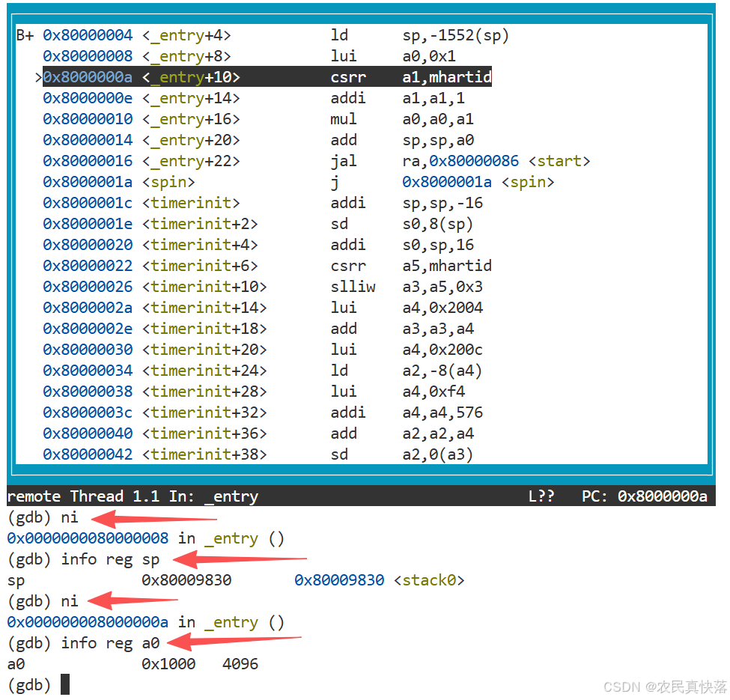Click the slliw mnemonic at timerinit+10
This screenshot has width=730, height=700.
click(353, 287)
